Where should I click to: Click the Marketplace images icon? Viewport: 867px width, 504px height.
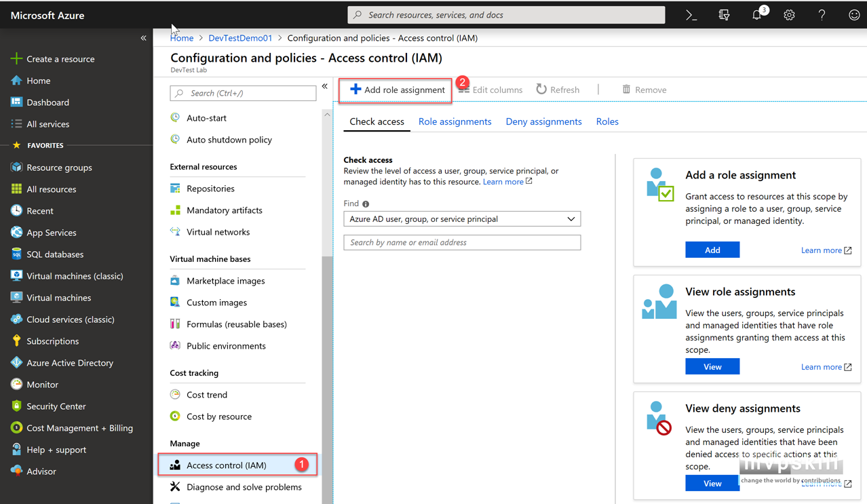click(x=175, y=281)
